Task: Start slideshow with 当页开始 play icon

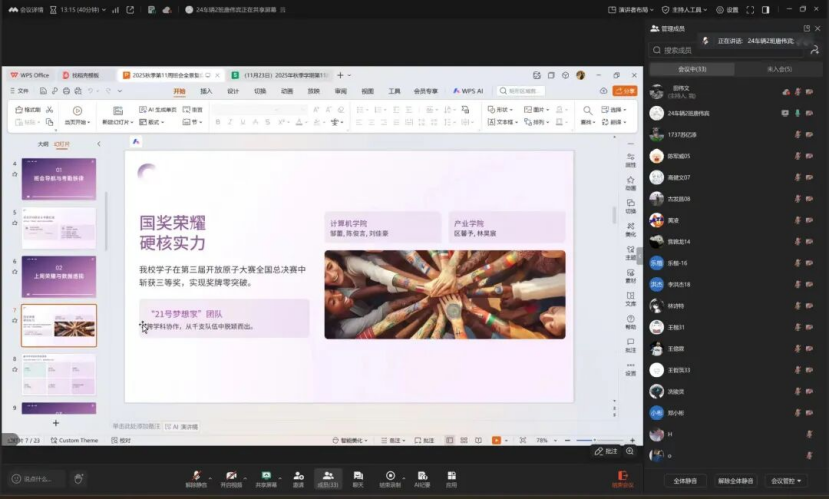Action: [x=77, y=110]
